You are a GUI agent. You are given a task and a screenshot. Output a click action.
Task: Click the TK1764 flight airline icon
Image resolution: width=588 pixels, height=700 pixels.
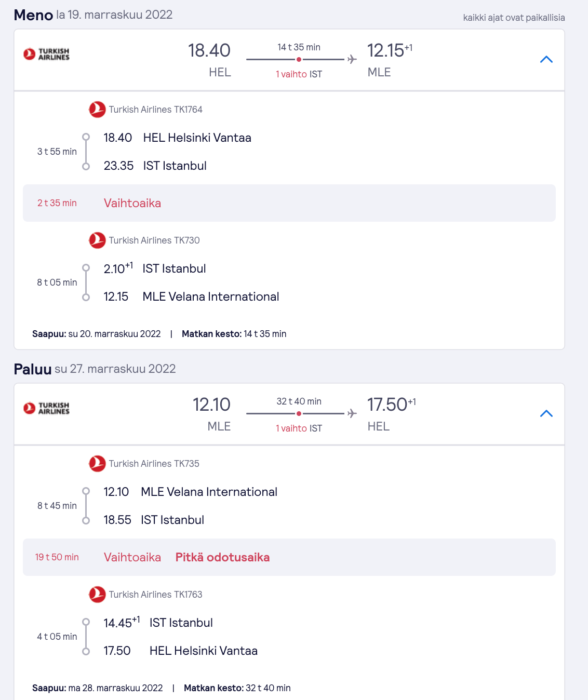pyautogui.click(x=97, y=110)
